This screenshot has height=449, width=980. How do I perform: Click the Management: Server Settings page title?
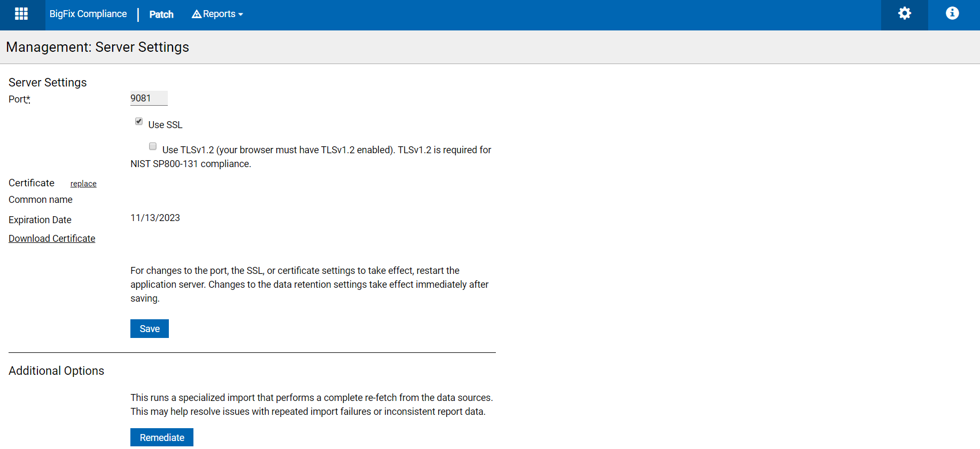point(98,47)
